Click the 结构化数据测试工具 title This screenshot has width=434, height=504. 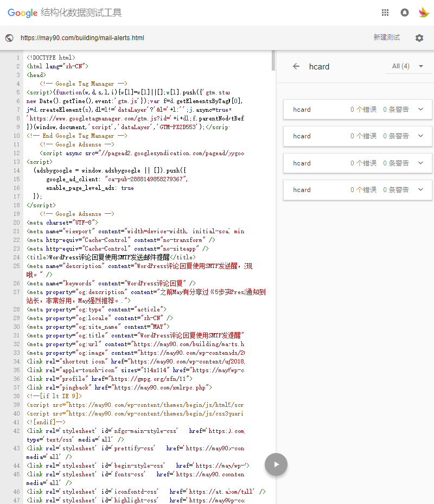(81, 13)
